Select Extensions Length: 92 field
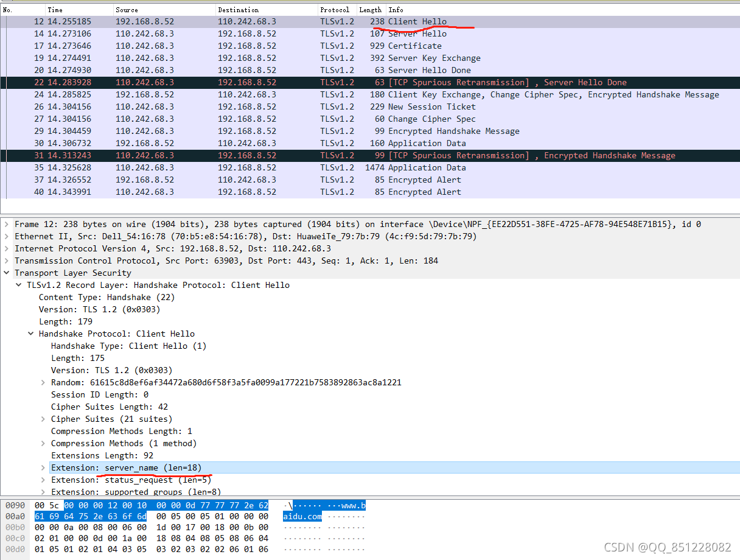The image size is (740, 560). pyautogui.click(x=102, y=455)
